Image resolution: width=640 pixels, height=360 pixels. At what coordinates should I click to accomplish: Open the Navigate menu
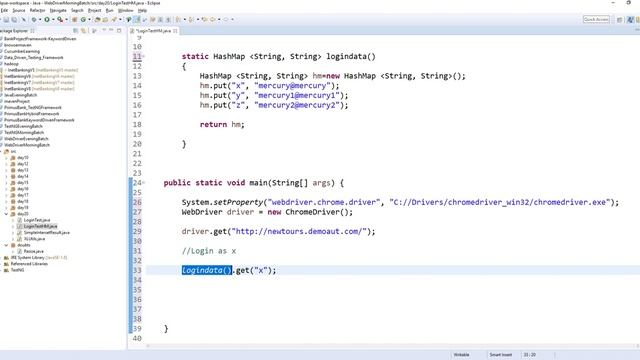(x=58, y=10)
